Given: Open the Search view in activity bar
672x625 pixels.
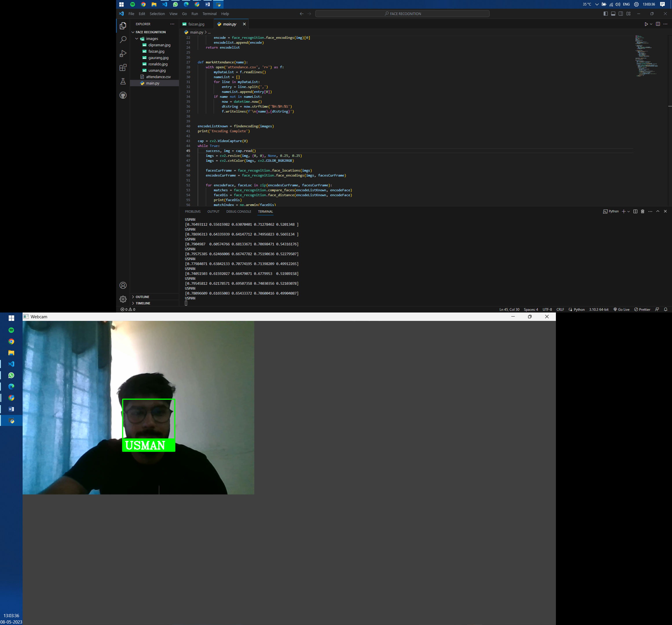Looking at the screenshot, I should 123,40.
